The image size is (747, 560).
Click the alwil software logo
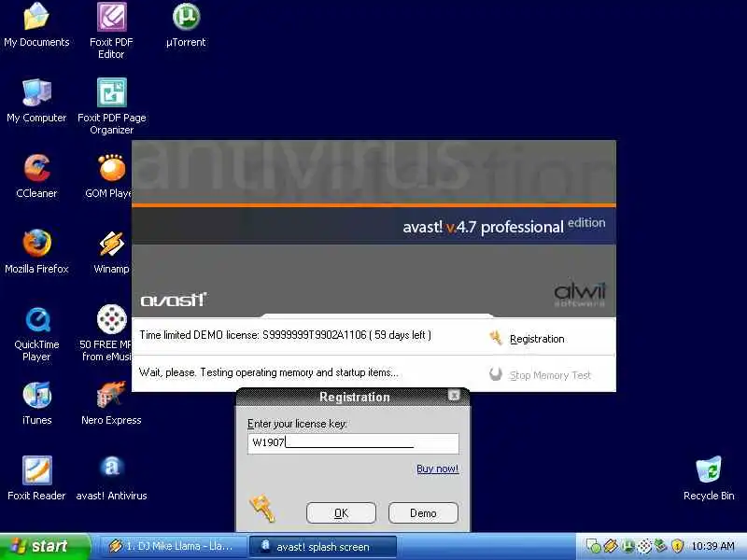pos(579,295)
